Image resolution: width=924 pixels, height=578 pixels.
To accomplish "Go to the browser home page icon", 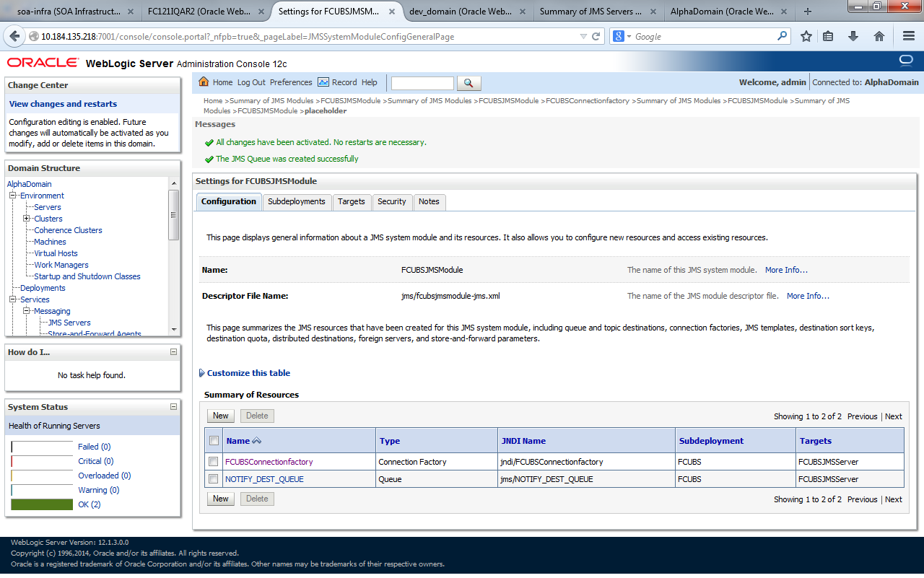I will point(879,36).
